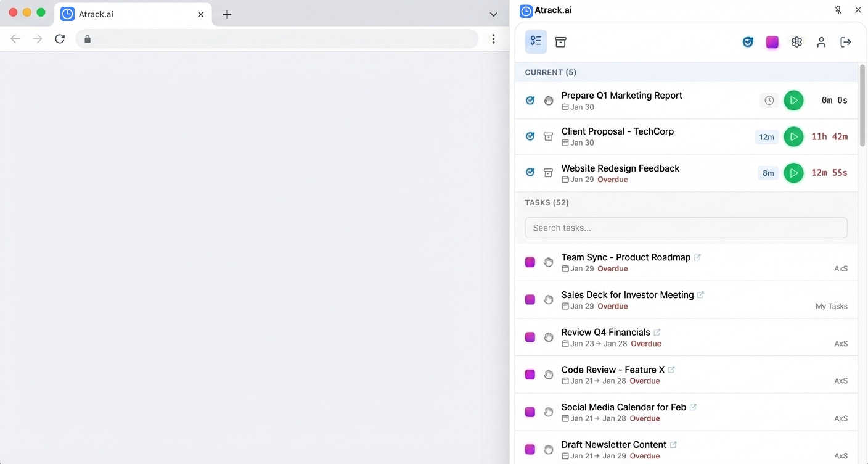Start timer for Client Proposal - TechCorp
Screen dimensions: 868x464
coord(793,137)
